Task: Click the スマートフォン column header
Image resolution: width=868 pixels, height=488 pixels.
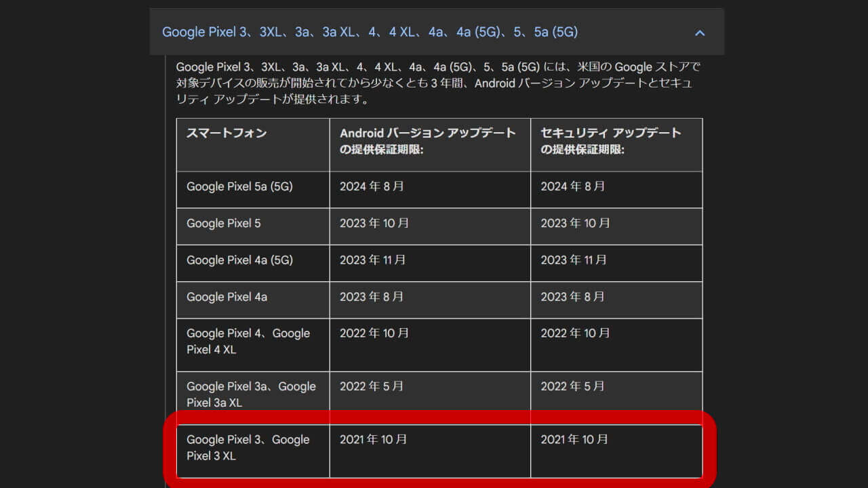Action: (226, 133)
